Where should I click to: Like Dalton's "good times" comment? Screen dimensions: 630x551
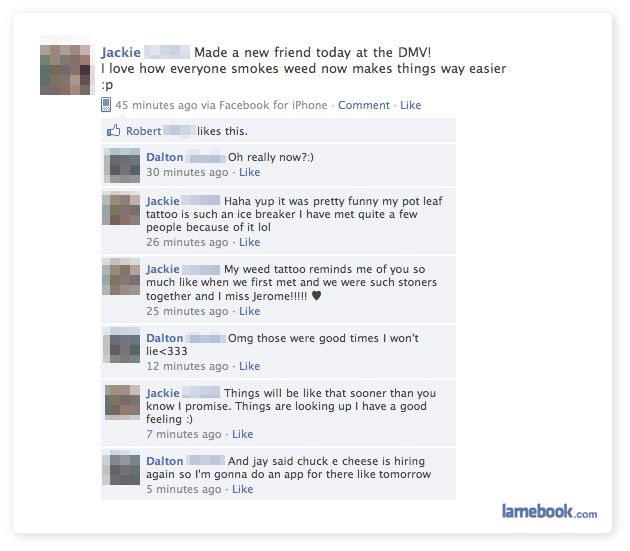[x=250, y=367]
